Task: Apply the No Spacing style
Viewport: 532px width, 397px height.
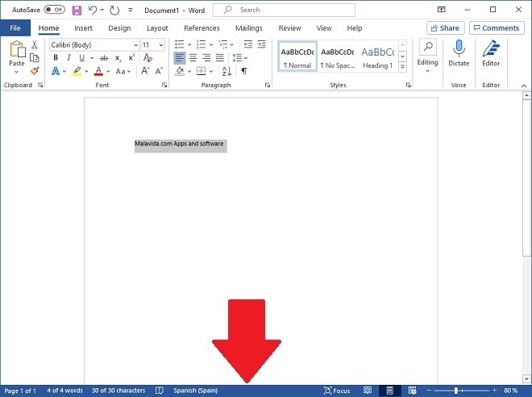Action: tap(338, 56)
